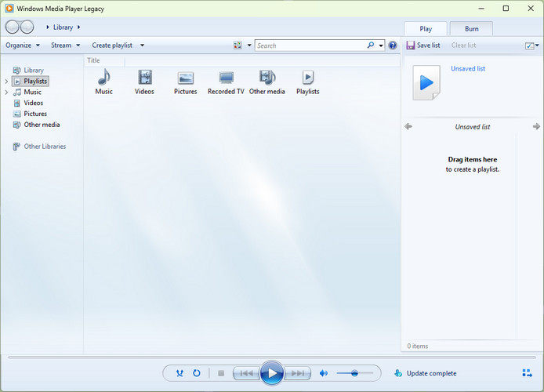Open the arrow after Library breadcrumb
Image resolution: width=544 pixels, height=392 pixels.
click(78, 27)
